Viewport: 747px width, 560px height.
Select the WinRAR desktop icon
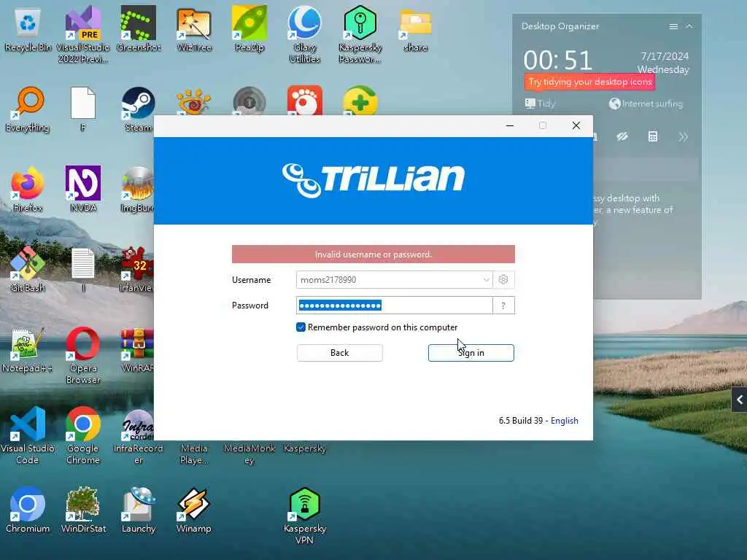pyautogui.click(x=137, y=351)
